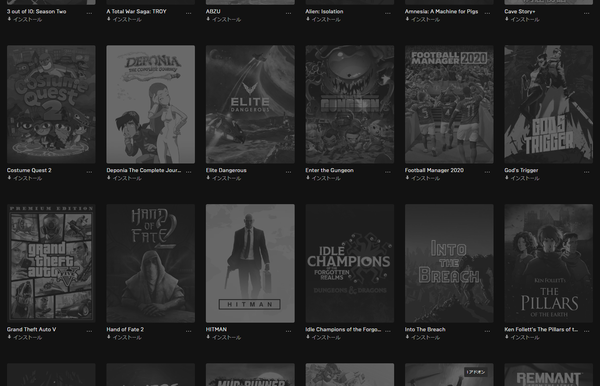
Task: Open three-dot menu for Alien: Isolation
Action: (x=388, y=13)
